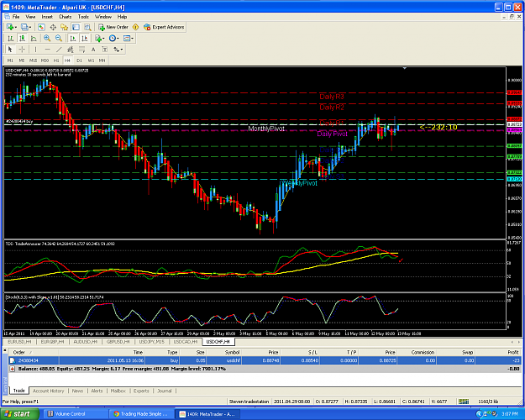Click the New Order button
The image size is (525, 420).
(113, 27)
